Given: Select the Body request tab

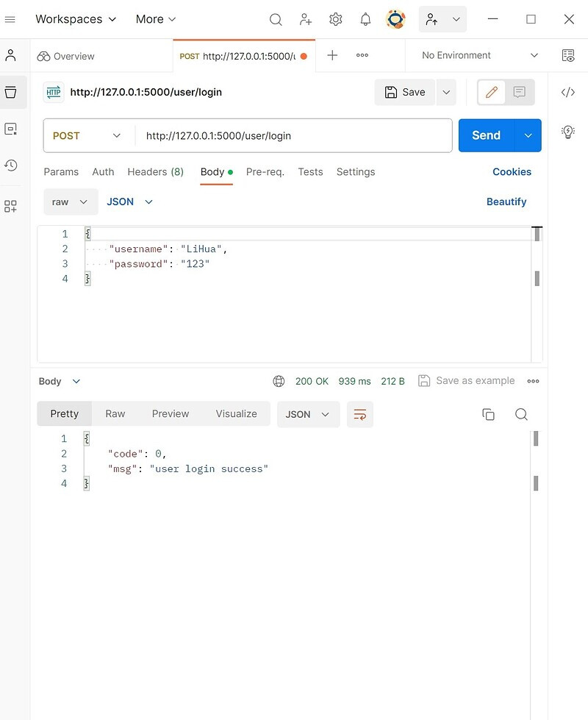Looking at the screenshot, I should 216,172.
